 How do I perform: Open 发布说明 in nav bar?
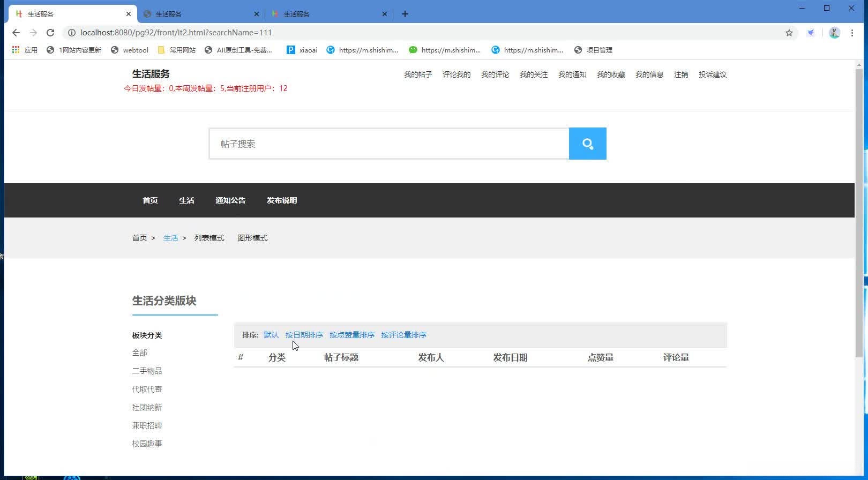282,200
